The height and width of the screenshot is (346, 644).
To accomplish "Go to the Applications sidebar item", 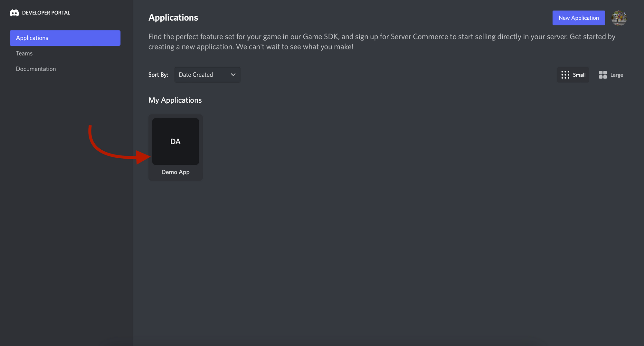I will tap(65, 38).
